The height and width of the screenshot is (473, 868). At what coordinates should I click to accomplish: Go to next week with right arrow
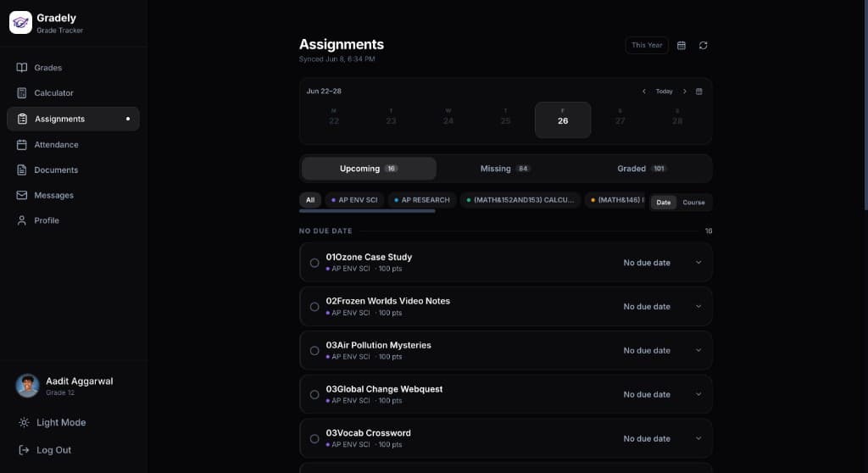(x=685, y=92)
